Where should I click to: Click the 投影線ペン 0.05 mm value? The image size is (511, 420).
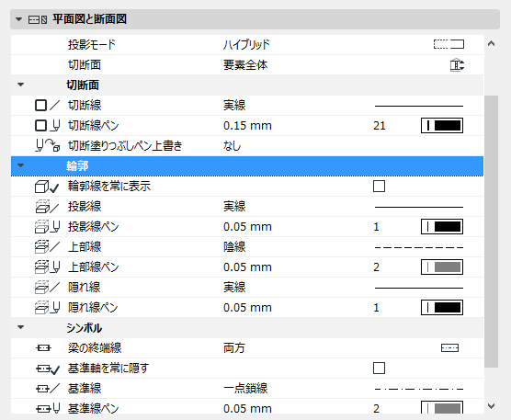[247, 227]
